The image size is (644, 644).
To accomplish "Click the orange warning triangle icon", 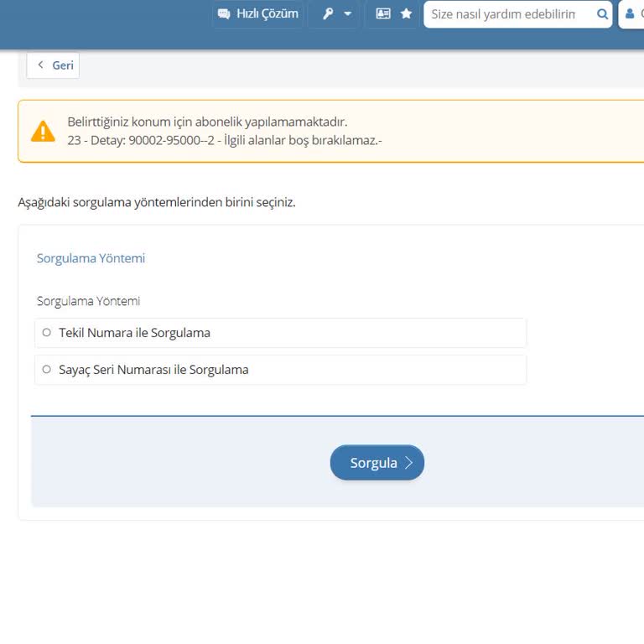I will tap(43, 131).
